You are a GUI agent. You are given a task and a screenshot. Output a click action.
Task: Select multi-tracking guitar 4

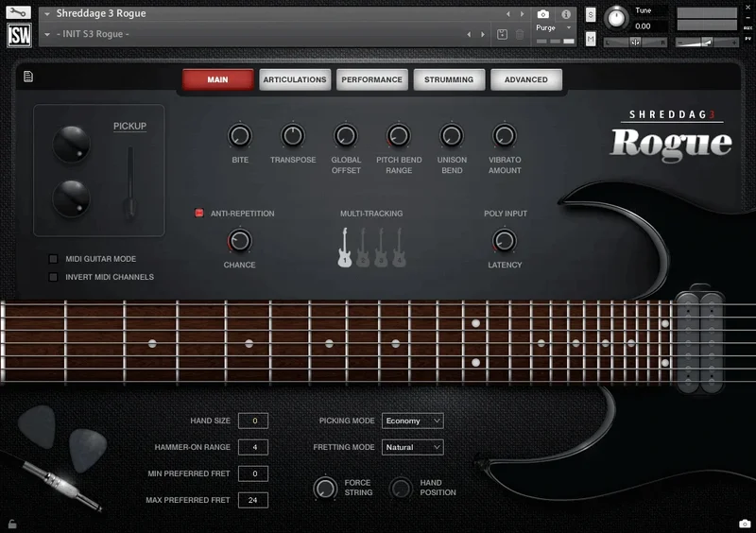(x=399, y=248)
